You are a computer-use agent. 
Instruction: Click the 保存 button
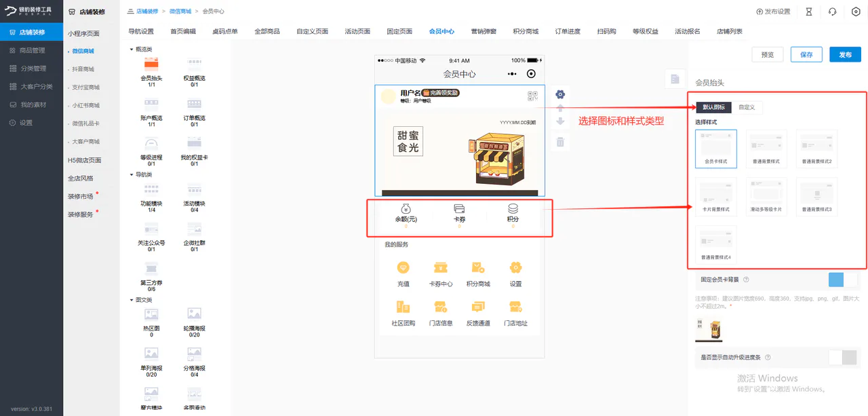click(x=806, y=54)
